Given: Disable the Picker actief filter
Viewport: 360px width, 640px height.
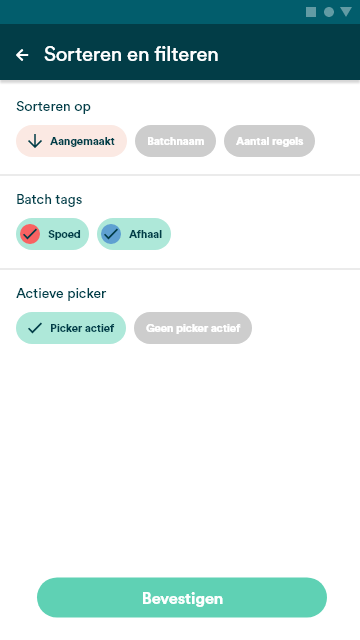Looking at the screenshot, I should point(71,328).
